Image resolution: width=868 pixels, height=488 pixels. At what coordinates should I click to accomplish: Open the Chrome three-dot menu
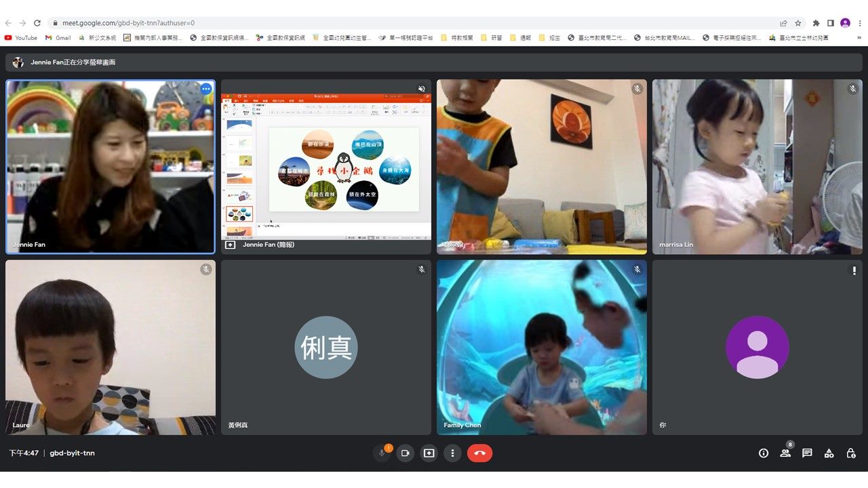click(x=859, y=23)
